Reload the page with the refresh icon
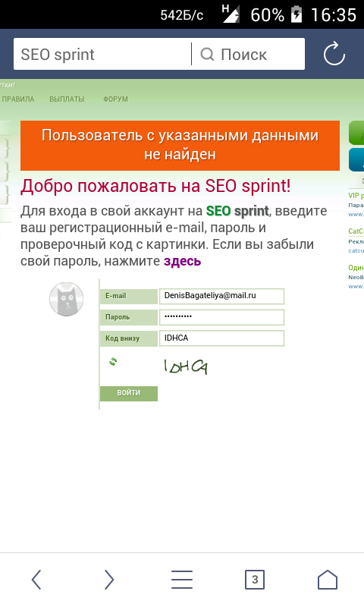 pos(334,54)
